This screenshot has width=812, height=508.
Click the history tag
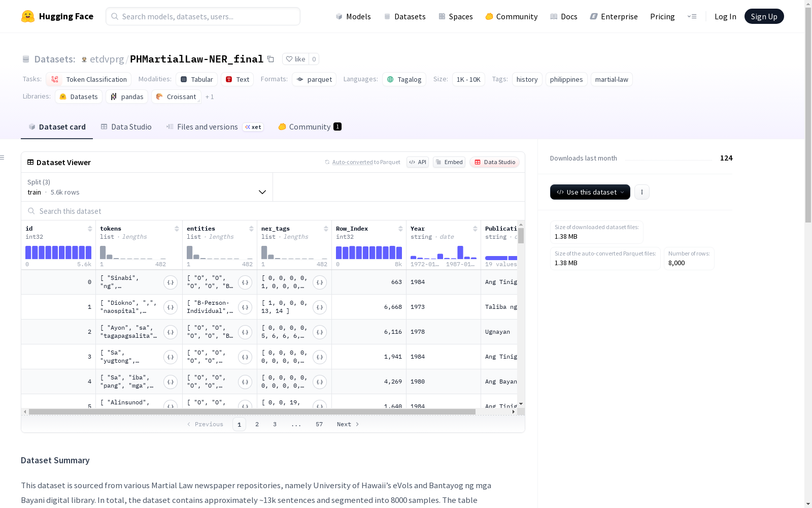pos(527,79)
